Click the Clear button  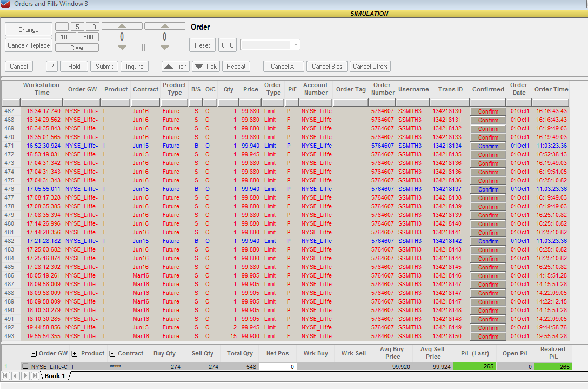pyautogui.click(x=77, y=48)
